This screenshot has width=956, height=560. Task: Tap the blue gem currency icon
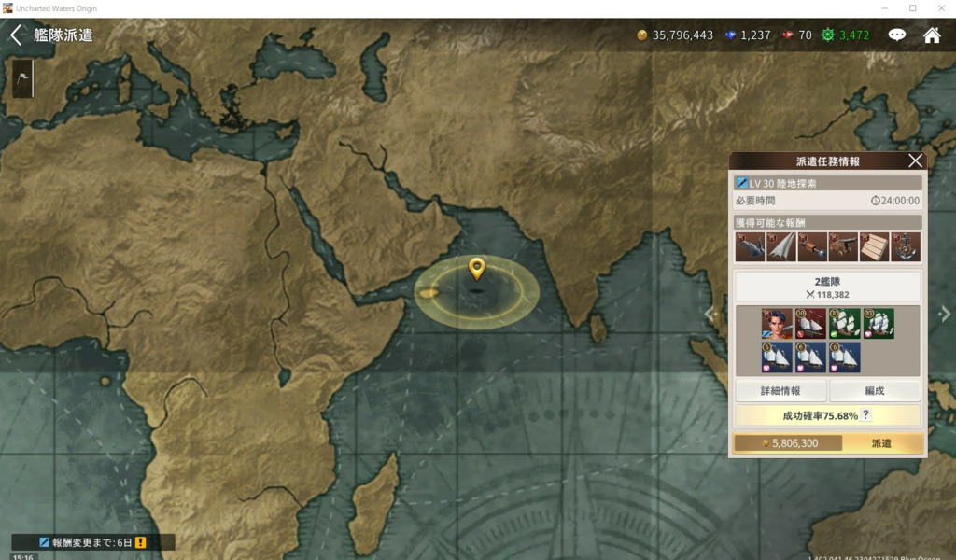tap(730, 35)
